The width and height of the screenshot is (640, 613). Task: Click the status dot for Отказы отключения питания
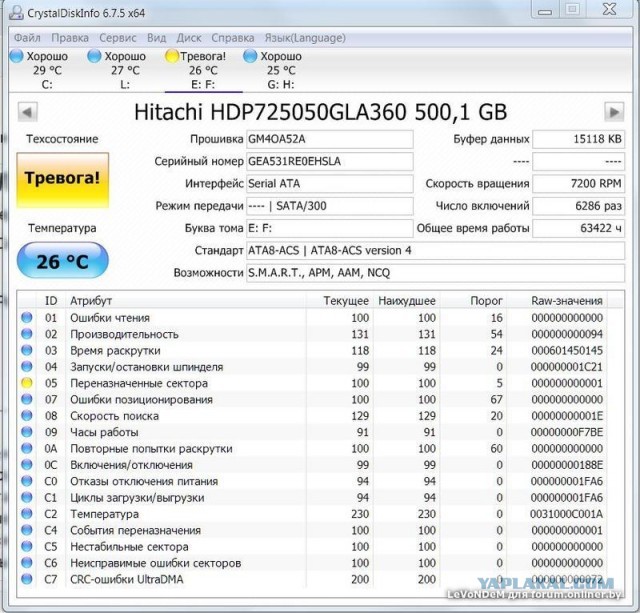coord(27,480)
